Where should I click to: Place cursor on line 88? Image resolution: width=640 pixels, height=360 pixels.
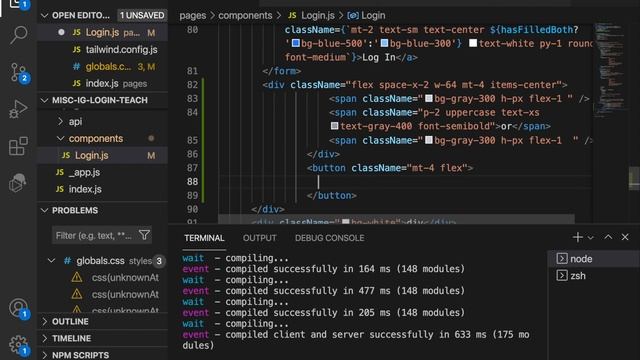404,182
